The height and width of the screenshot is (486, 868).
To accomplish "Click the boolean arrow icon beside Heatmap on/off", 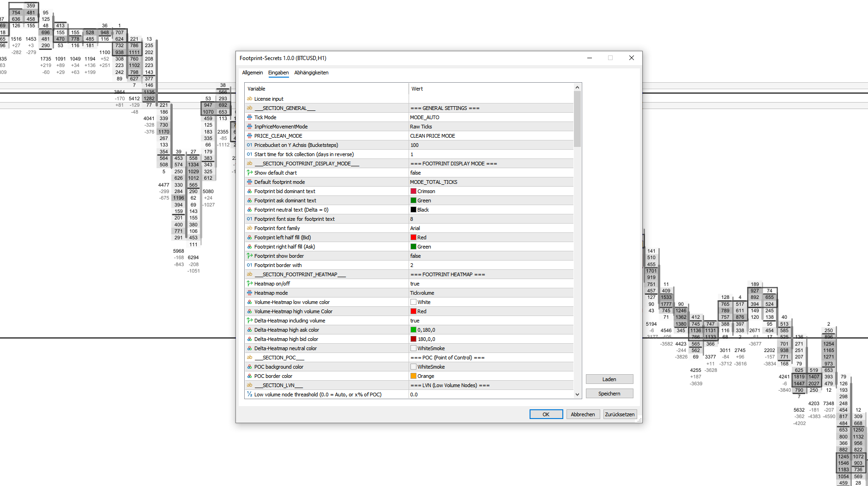I will 249,284.
